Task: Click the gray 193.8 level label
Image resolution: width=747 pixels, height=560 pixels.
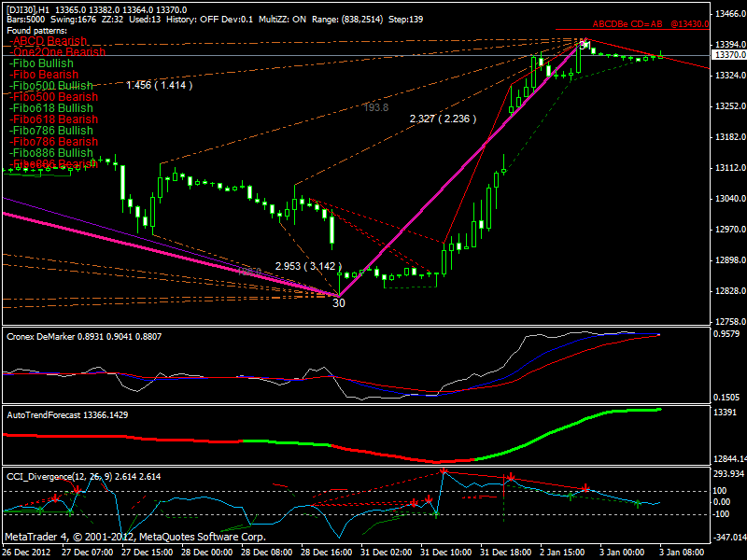Action: click(x=375, y=108)
